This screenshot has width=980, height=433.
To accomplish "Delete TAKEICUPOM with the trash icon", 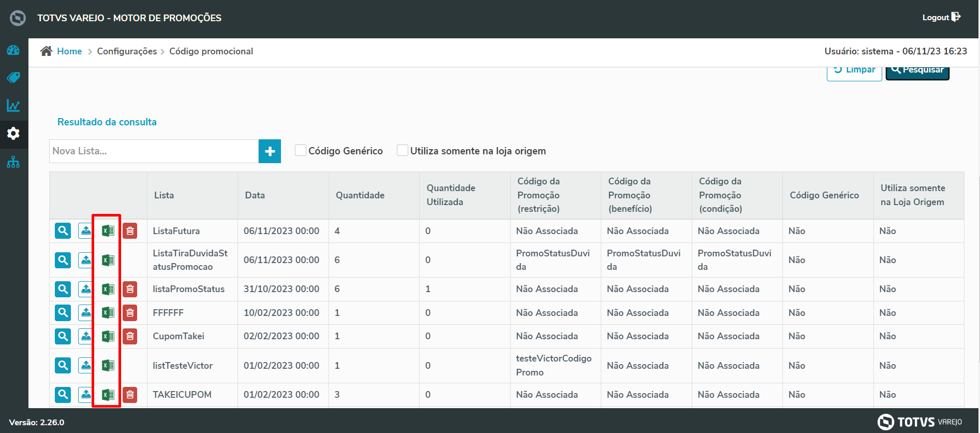I will tap(130, 395).
